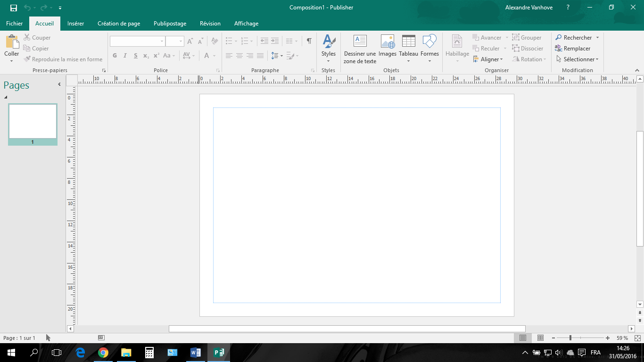644x362 pixels.
Task: Center the text alignment
Action: [239, 56]
